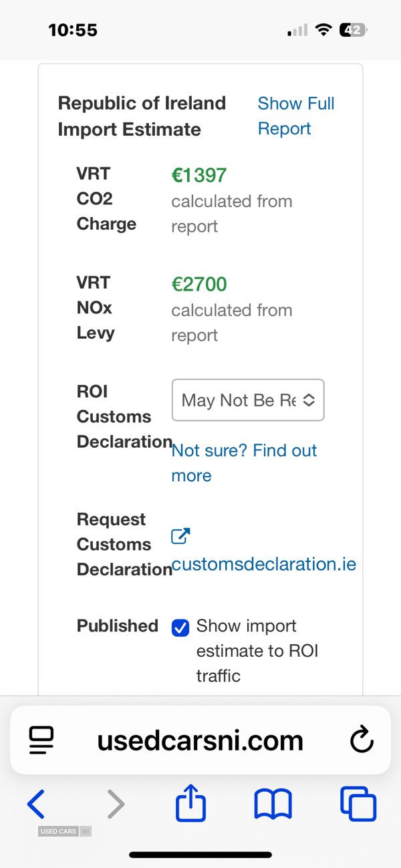Click the €1397 VRT CO2 Charge value

pos(199,175)
